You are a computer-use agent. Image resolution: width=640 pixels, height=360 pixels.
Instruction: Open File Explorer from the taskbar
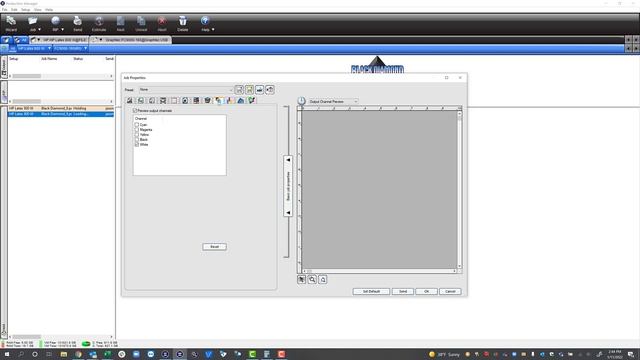point(64,354)
